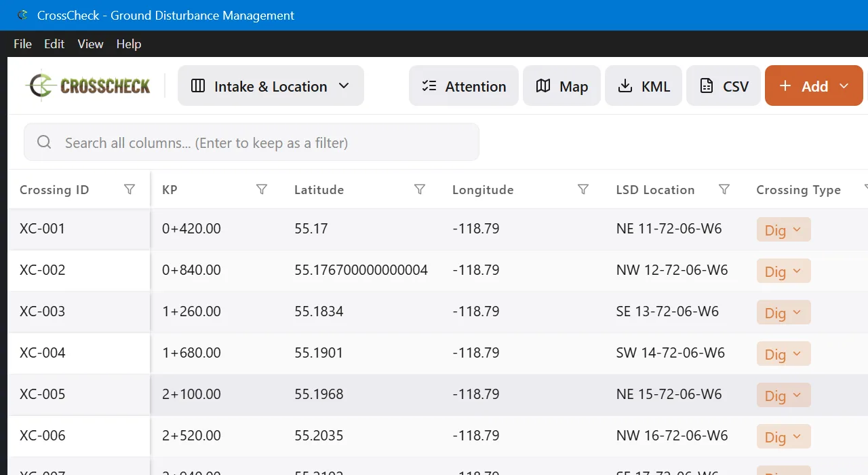Open the View menu
Viewport: 868px width, 475px height.
pos(90,43)
